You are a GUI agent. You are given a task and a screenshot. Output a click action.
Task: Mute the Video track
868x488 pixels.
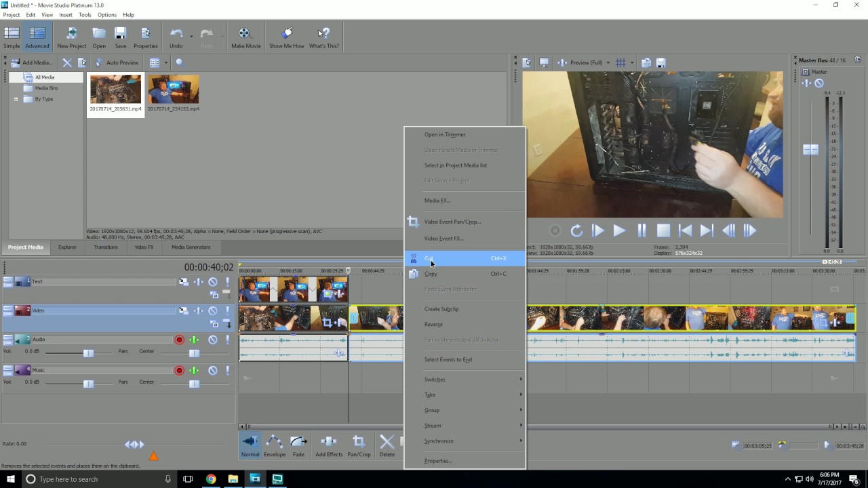[213, 311]
